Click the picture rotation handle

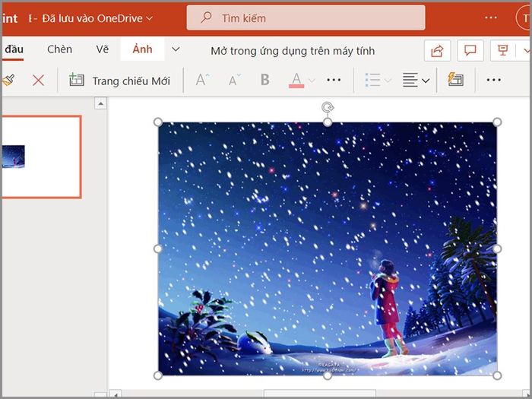328,108
